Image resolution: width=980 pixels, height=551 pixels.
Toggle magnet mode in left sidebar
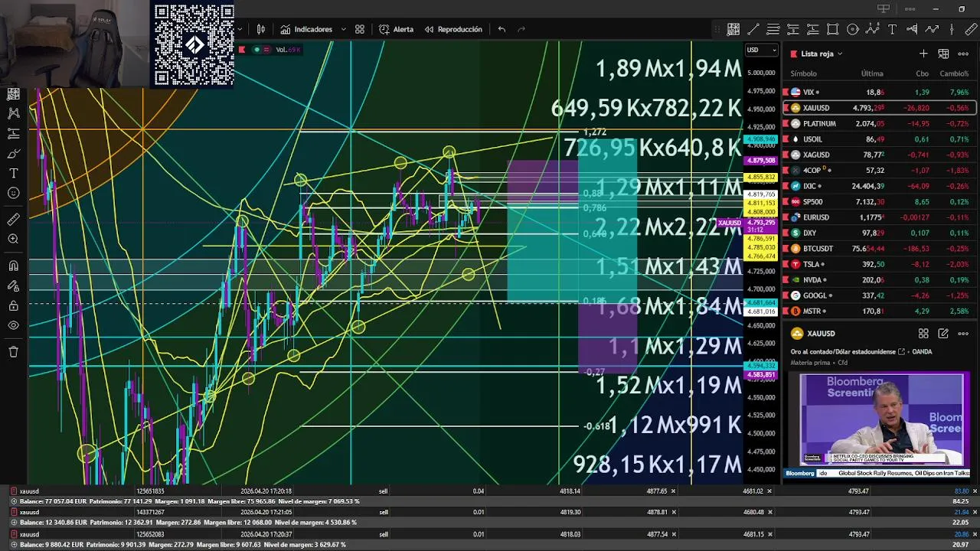click(13, 266)
